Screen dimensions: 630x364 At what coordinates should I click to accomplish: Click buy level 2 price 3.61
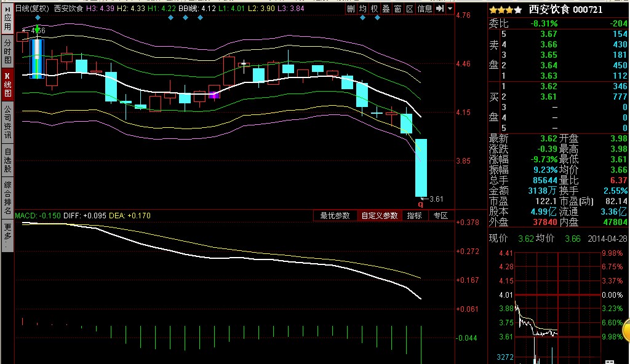point(549,97)
